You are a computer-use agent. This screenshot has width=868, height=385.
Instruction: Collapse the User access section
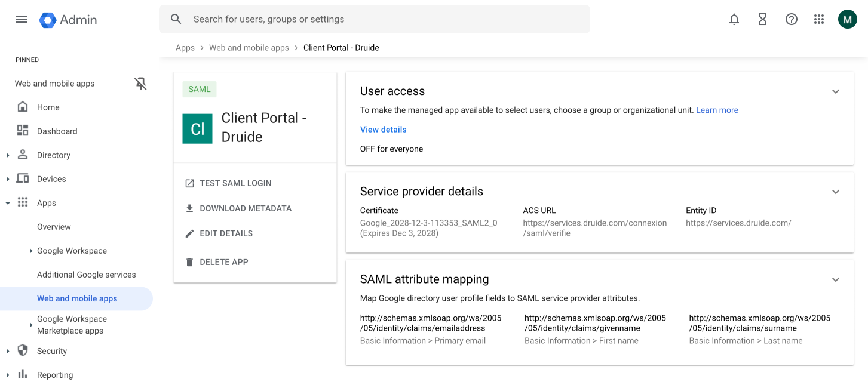coord(836,91)
